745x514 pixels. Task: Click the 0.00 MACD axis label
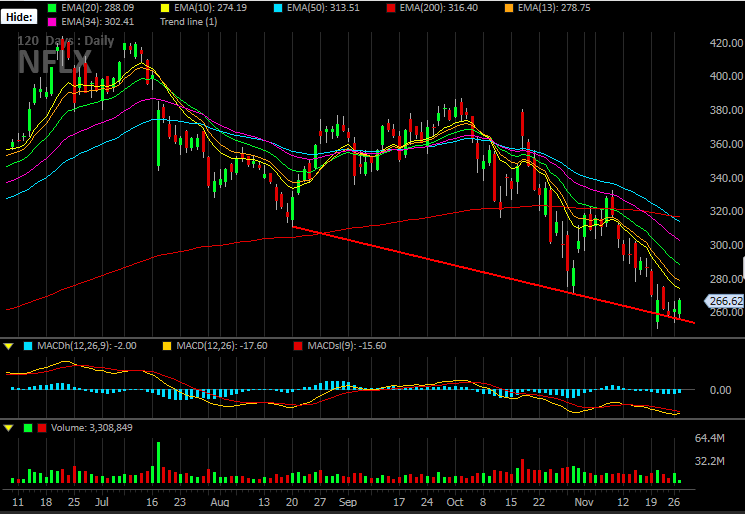click(x=720, y=390)
